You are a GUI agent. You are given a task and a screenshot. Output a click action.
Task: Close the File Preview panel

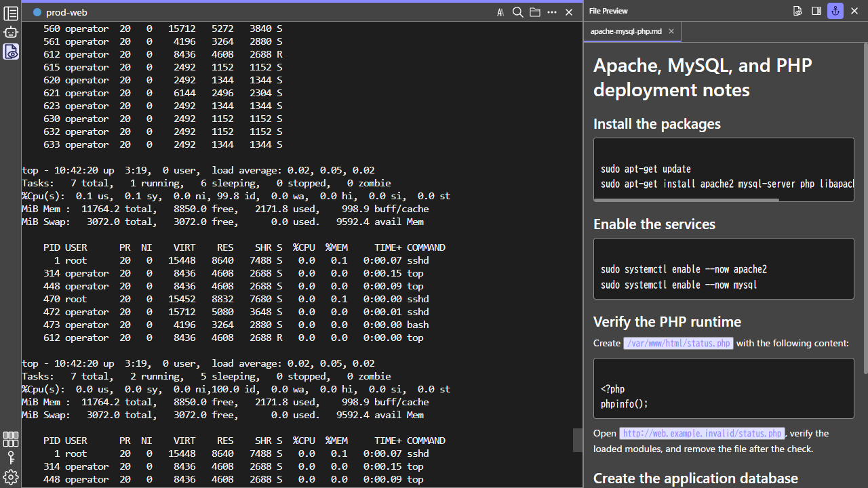click(854, 11)
